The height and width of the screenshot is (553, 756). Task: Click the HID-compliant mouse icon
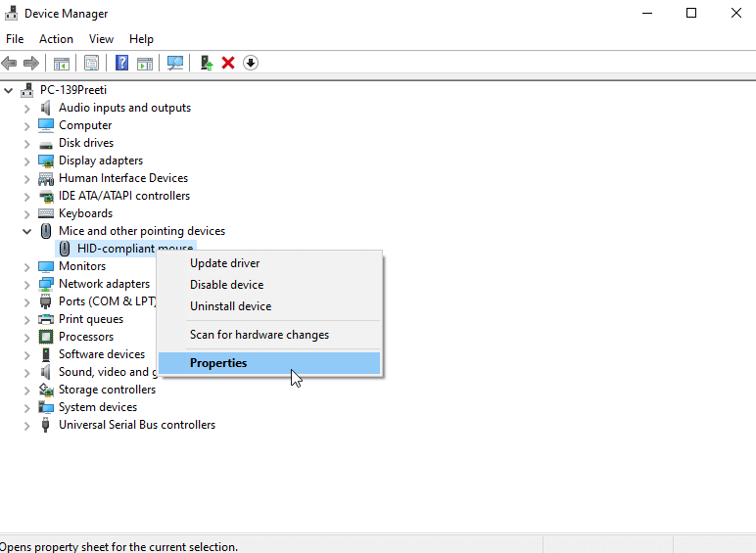click(64, 249)
